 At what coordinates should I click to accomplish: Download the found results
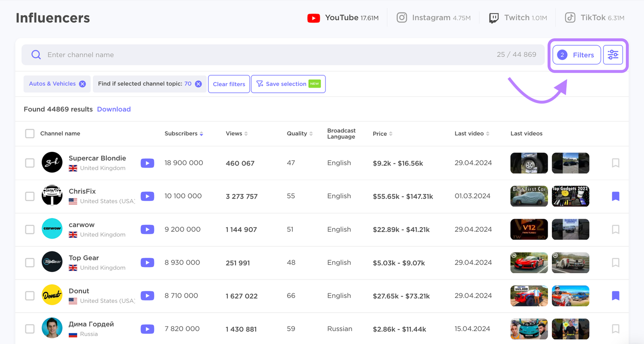114,109
